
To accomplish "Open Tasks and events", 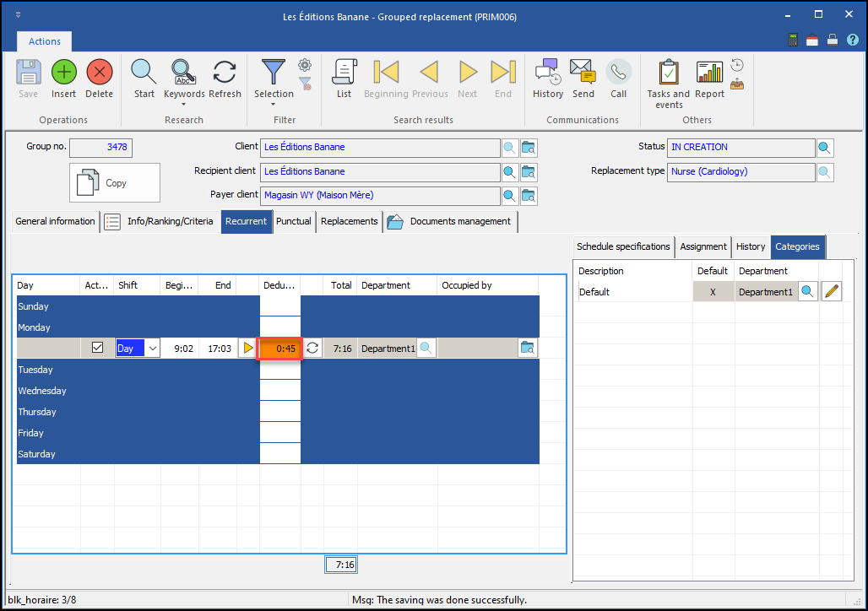I will click(669, 72).
